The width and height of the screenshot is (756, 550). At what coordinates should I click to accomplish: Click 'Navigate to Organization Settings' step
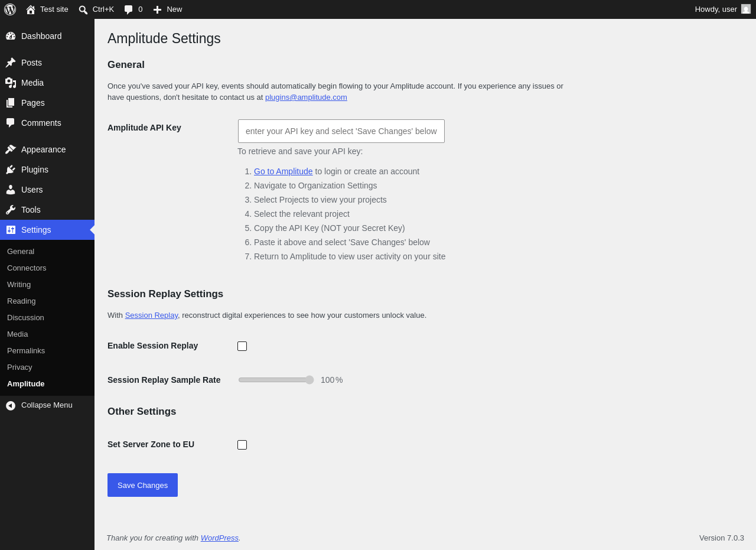315,185
